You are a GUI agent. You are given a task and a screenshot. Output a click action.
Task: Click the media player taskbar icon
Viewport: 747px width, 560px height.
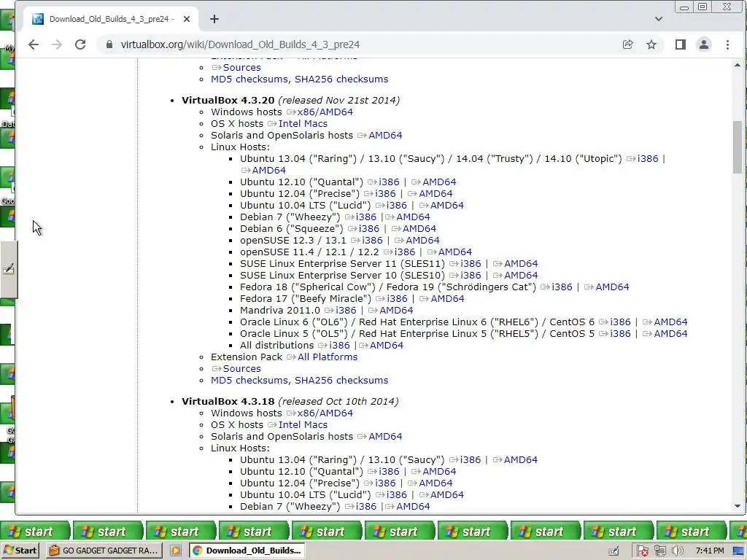click(176, 551)
